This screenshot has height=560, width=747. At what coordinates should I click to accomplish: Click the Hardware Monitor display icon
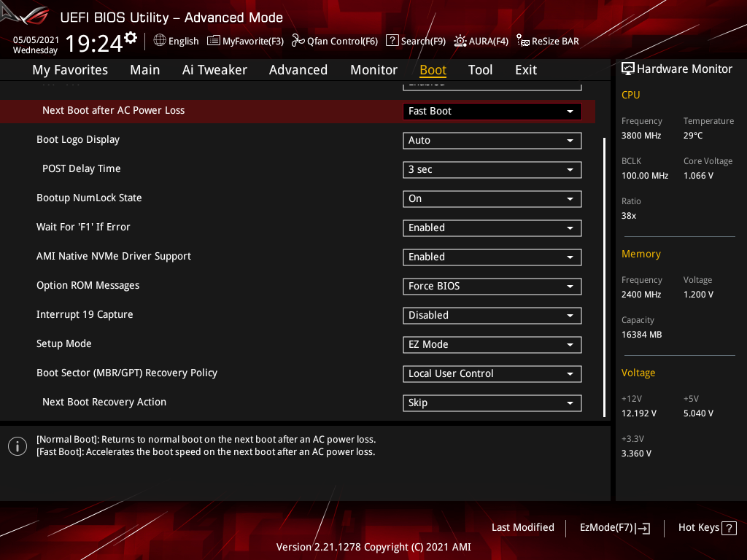628,69
